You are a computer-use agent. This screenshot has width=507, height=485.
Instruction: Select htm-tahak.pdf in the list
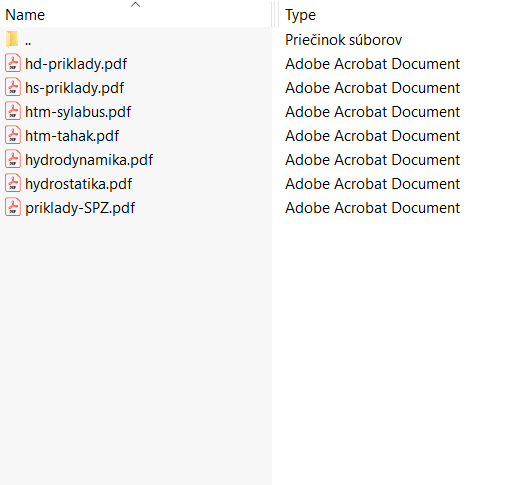point(72,136)
